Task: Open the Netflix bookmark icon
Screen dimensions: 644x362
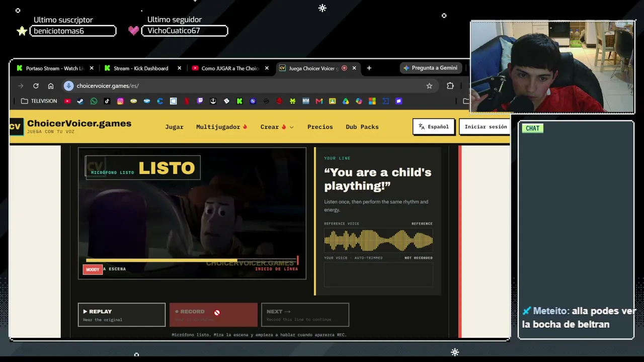Action: point(187,101)
